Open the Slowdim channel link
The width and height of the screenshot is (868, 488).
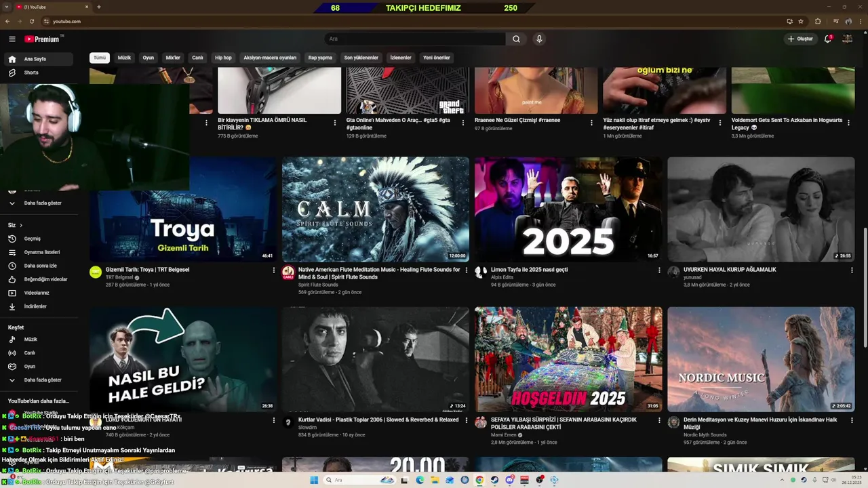[x=308, y=428]
